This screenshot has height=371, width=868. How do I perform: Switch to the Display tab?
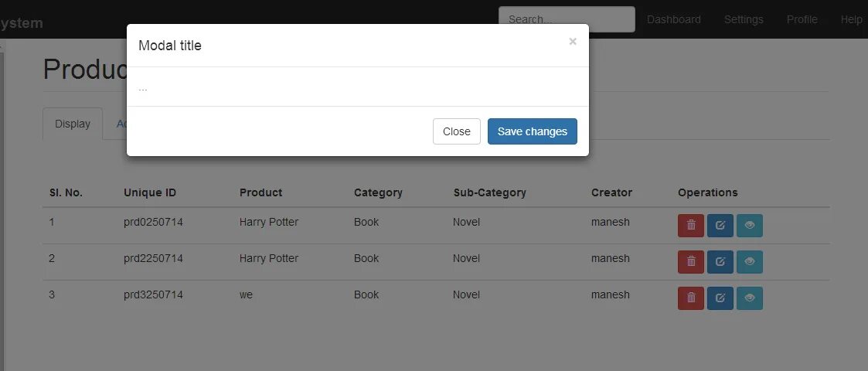point(73,124)
